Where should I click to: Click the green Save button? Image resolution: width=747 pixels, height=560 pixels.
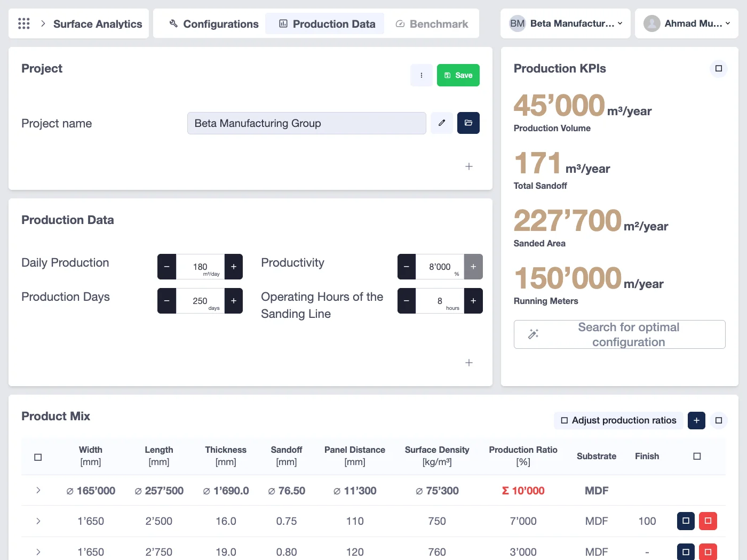click(x=458, y=75)
